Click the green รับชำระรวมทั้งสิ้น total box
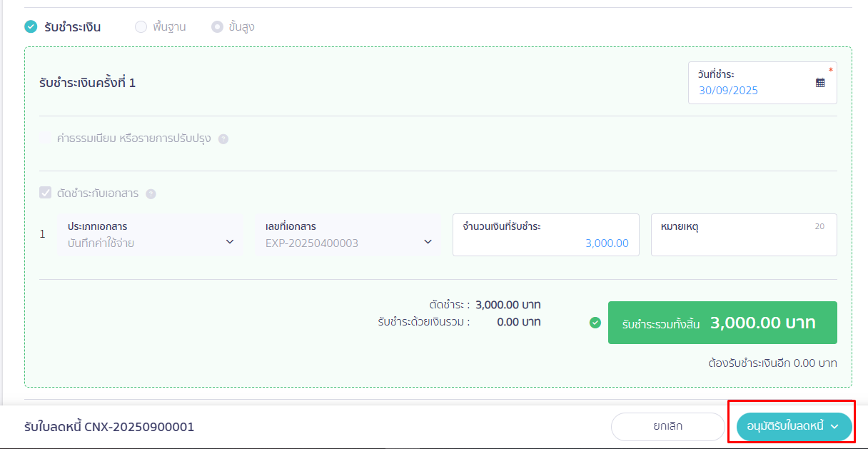The width and height of the screenshot is (868, 449). click(722, 323)
